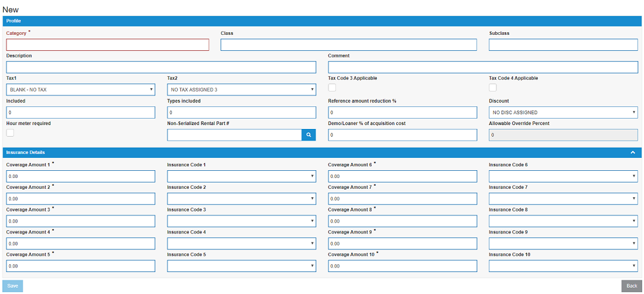Click the Coverage Amount 2 field

81,199
